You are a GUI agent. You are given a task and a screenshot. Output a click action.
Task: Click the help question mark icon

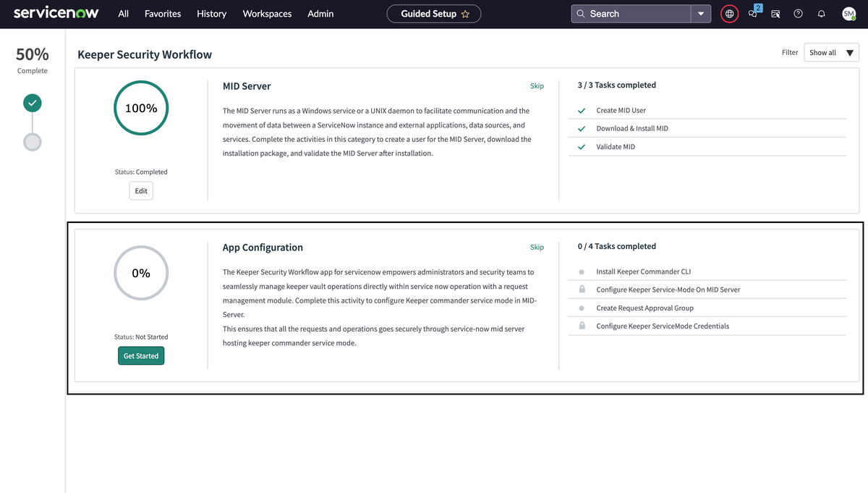[x=798, y=14]
